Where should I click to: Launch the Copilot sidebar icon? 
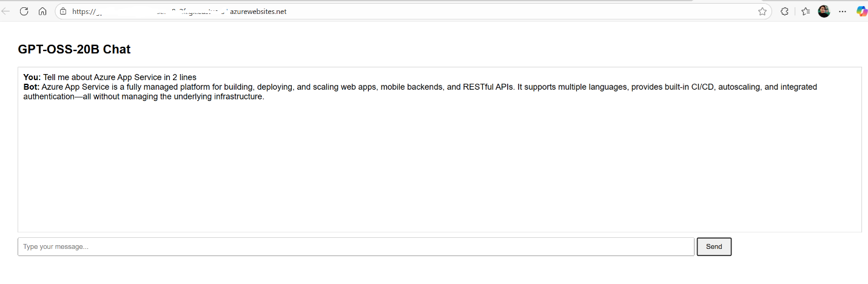861,11
